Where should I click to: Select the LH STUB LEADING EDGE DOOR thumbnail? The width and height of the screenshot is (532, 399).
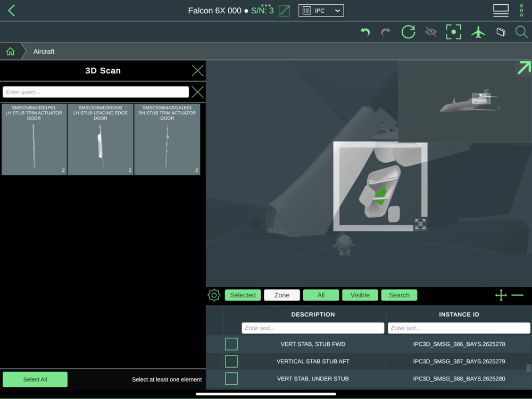(101, 139)
